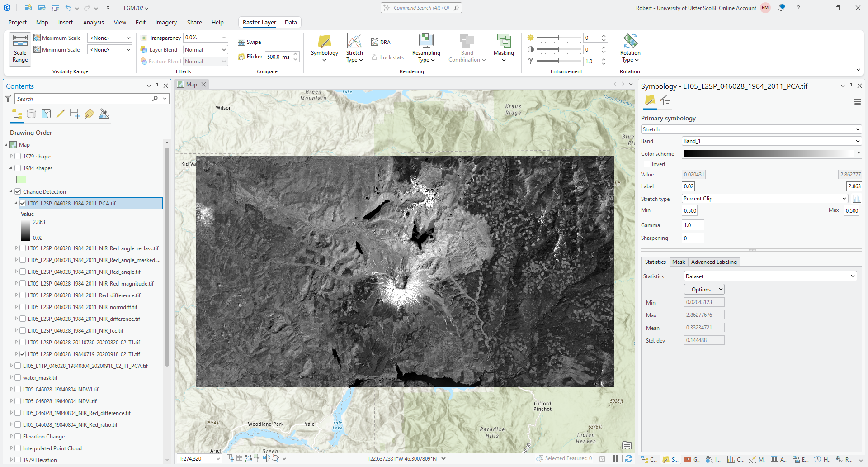The height and width of the screenshot is (467, 868).
Task: Toggle visibility of 1979_shapes layer
Action: coord(18,157)
